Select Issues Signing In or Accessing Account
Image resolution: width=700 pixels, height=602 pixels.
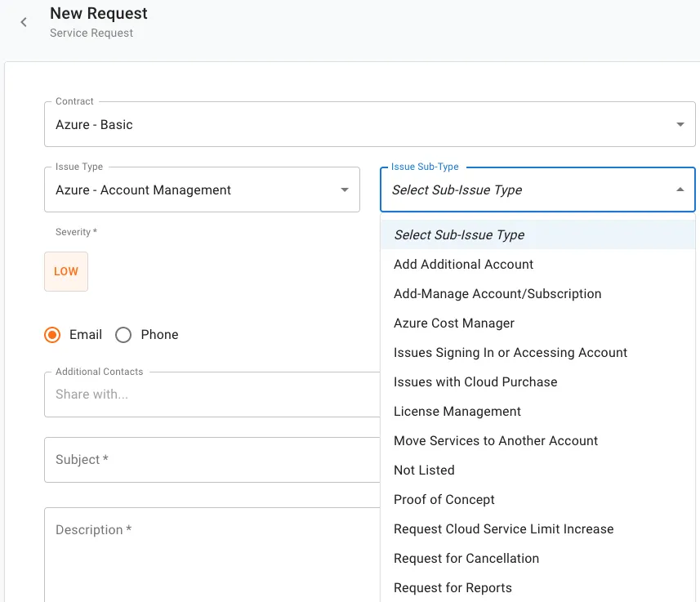pyautogui.click(x=538, y=352)
